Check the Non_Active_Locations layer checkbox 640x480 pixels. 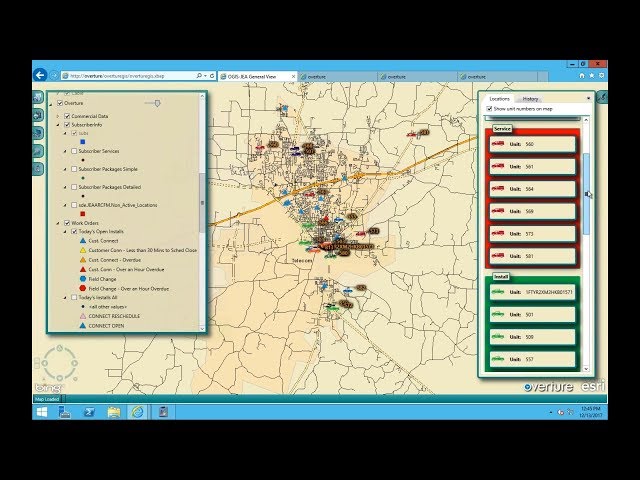pos(74,205)
